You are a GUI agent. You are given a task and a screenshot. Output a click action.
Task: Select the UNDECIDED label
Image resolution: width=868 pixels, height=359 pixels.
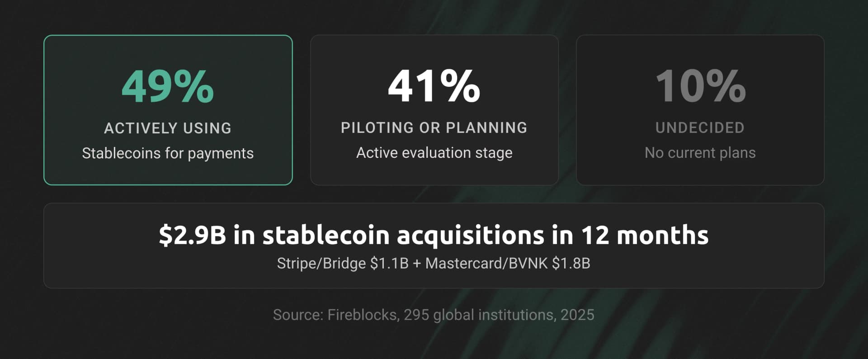(x=700, y=128)
